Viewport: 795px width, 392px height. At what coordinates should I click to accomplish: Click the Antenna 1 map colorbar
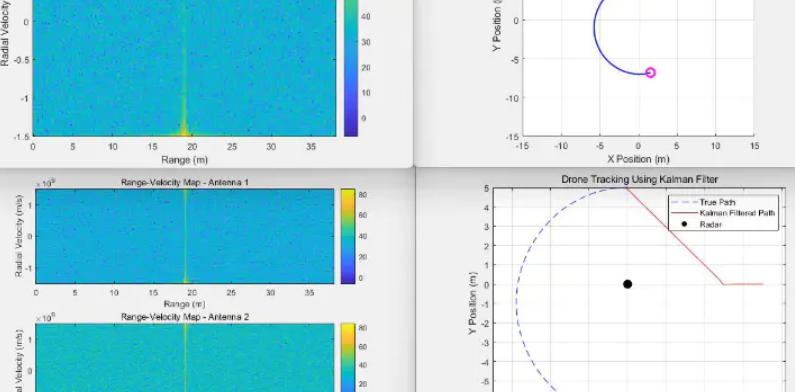(x=348, y=236)
